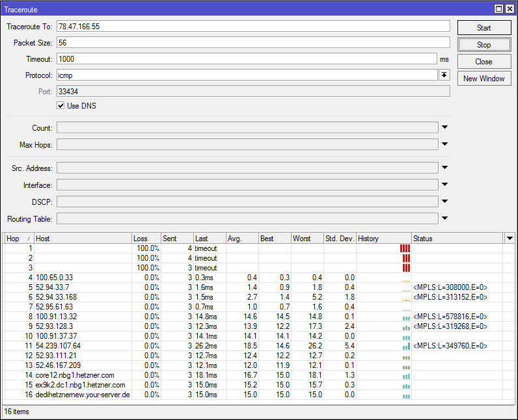Sort by the Best column header
The height and width of the screenshot is (420, 518).
[275, 238]
